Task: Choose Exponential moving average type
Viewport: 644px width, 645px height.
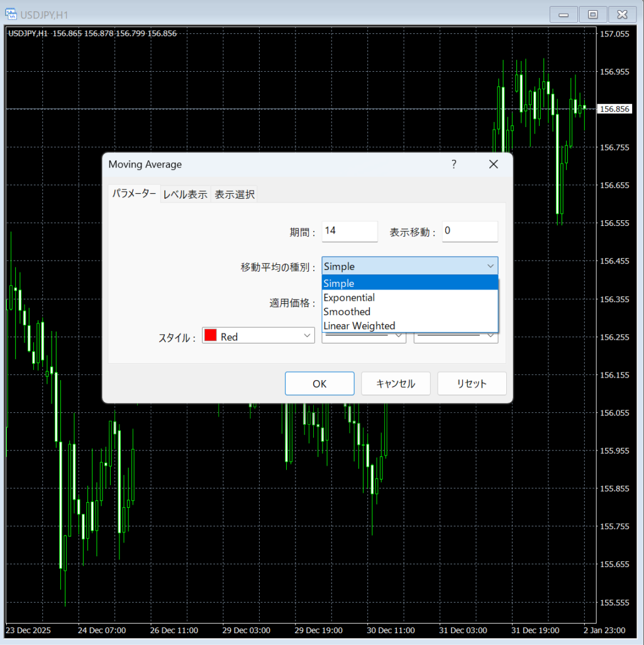Action: 409,298
